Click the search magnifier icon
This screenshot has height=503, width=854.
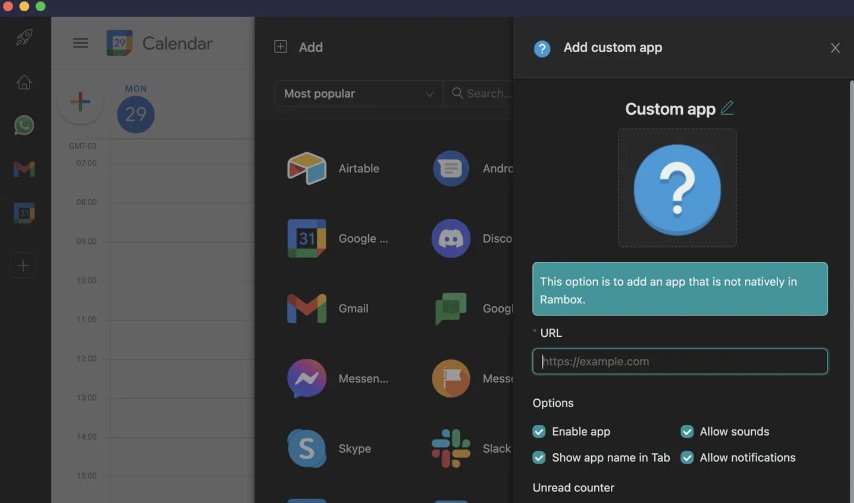tap(458, 93)
